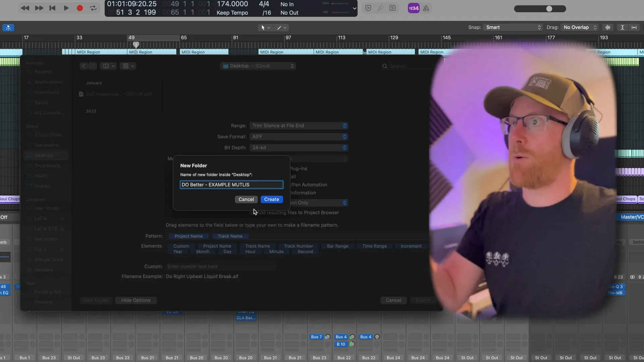Click the Master/VC mixer filter button
The image size is (644, 362).
631,217
